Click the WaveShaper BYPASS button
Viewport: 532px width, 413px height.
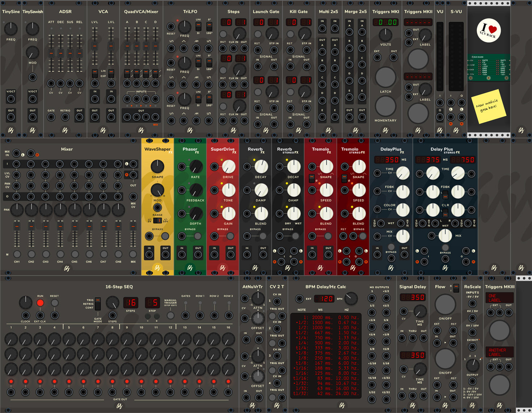[165, 236]
